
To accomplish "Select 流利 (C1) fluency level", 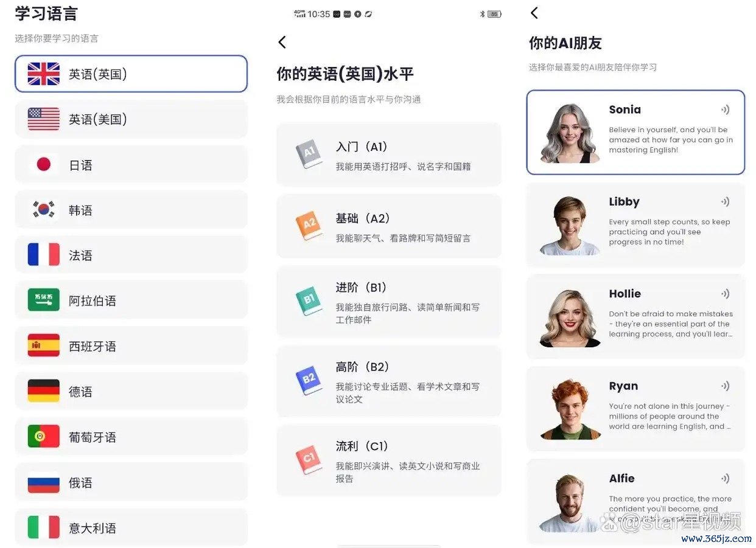I will click(x=388, y=461).
